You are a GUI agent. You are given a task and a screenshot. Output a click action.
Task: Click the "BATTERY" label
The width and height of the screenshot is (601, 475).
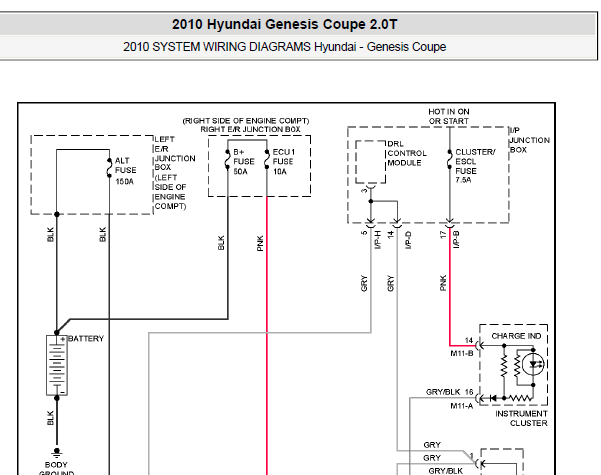coord(86,339)
